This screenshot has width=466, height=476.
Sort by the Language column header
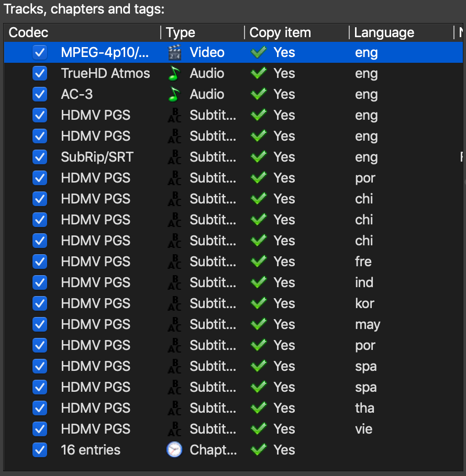384,32
